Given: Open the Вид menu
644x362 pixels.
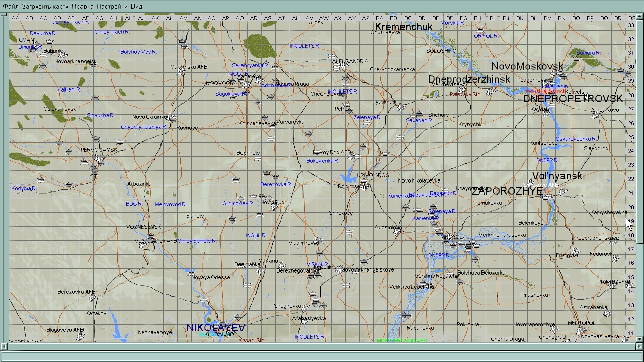Looking at the screenshot, I should click(x=137, y=6).
